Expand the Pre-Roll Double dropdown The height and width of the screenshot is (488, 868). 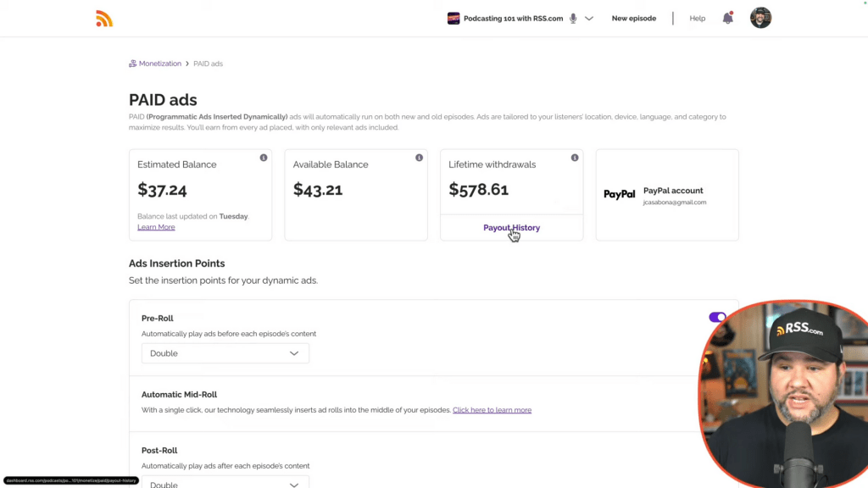click(225, 353)
